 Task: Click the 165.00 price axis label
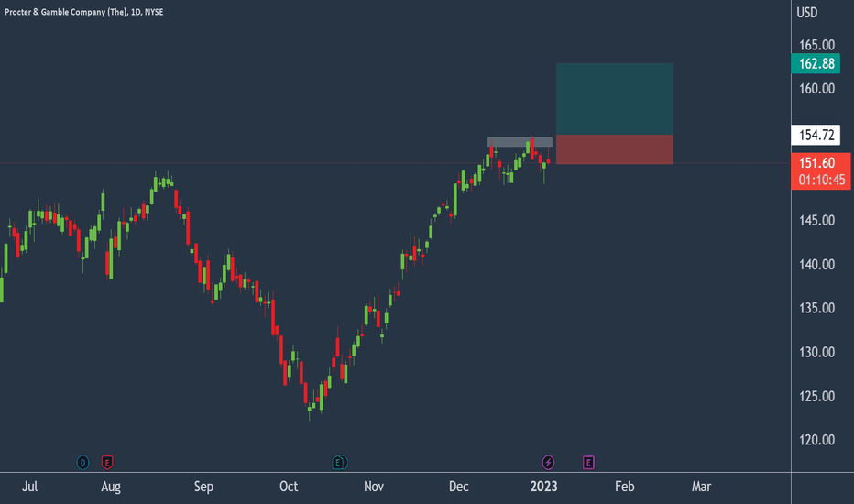tap(816, 45)
